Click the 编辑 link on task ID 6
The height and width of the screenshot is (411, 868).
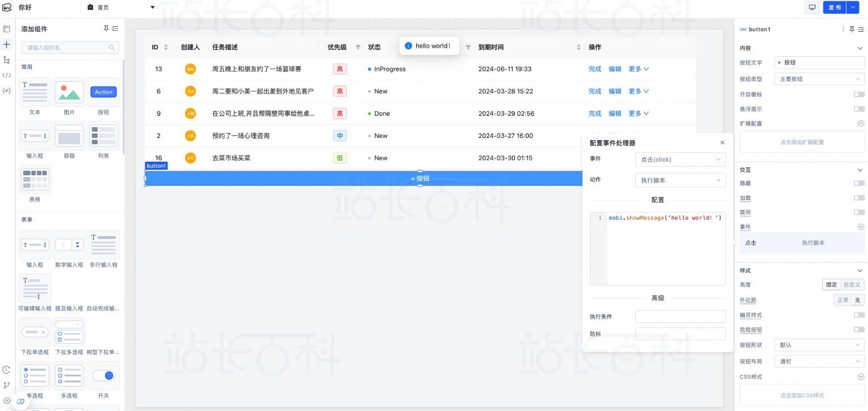pos(615,91)
